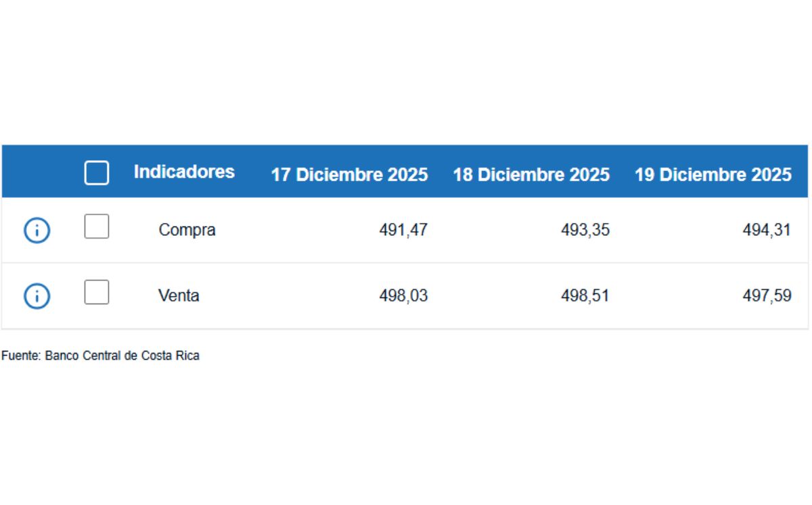Select the Compra row label
The width and height of the screenshot is (812, 505).
(187, 230)
